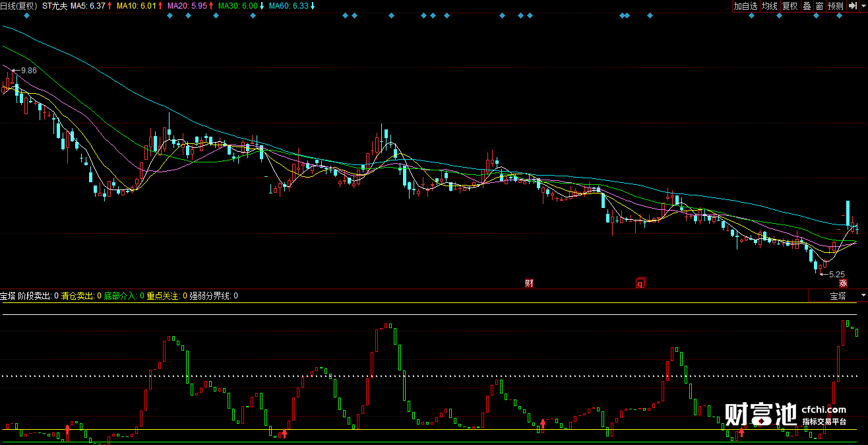Toggle 复权 price adjustment mode
Viewport: 868px width, 445px height.
click(x=790, y=6)
